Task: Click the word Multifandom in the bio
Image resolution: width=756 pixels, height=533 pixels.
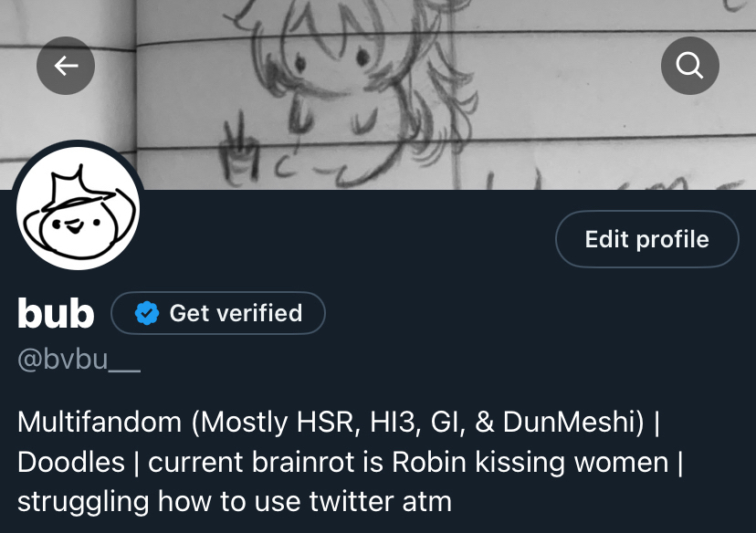Action: click(x=100, y=423)
